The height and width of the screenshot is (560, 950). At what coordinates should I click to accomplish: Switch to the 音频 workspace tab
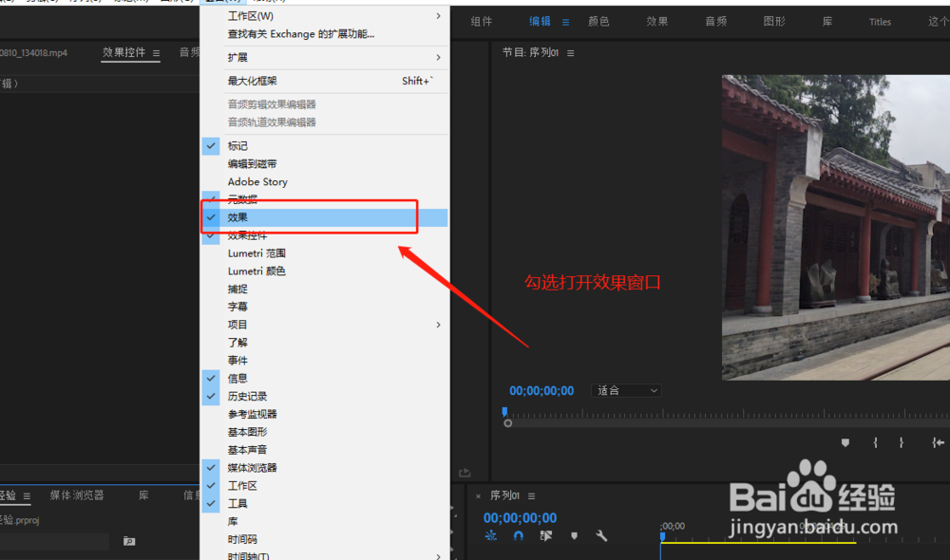click(x=715, y=22)
